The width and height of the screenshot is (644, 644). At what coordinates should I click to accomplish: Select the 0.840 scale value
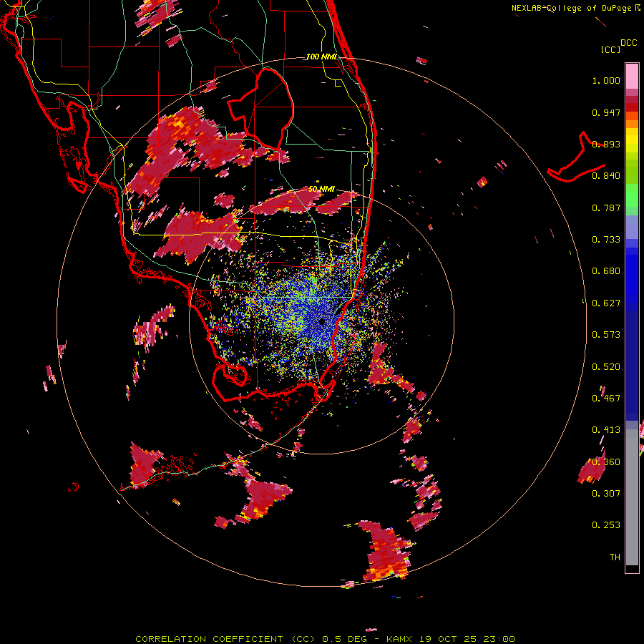point(606,176)
